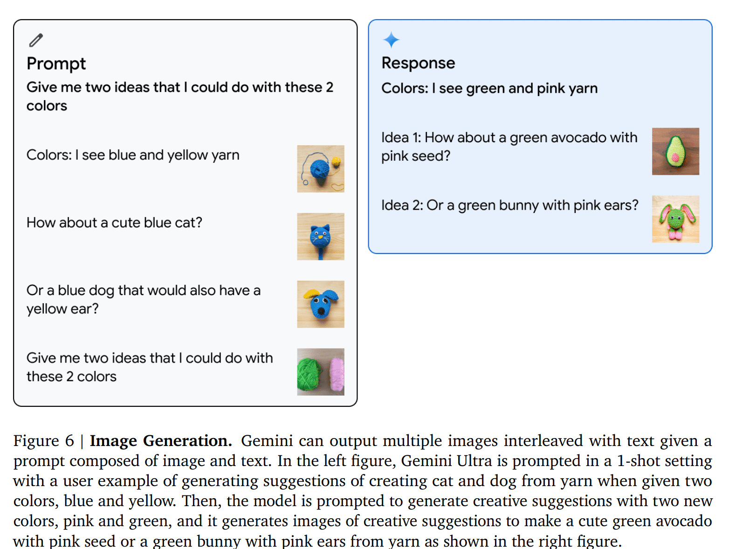Select the Idea 2 green bunny text

coord(510,206)
